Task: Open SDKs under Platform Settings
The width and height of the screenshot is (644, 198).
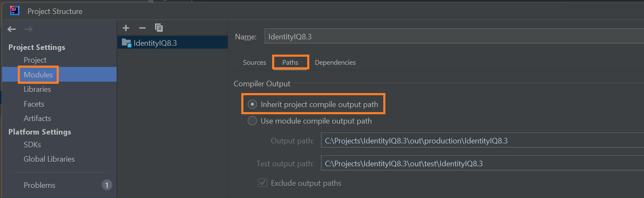Action: tap(32, 144)
